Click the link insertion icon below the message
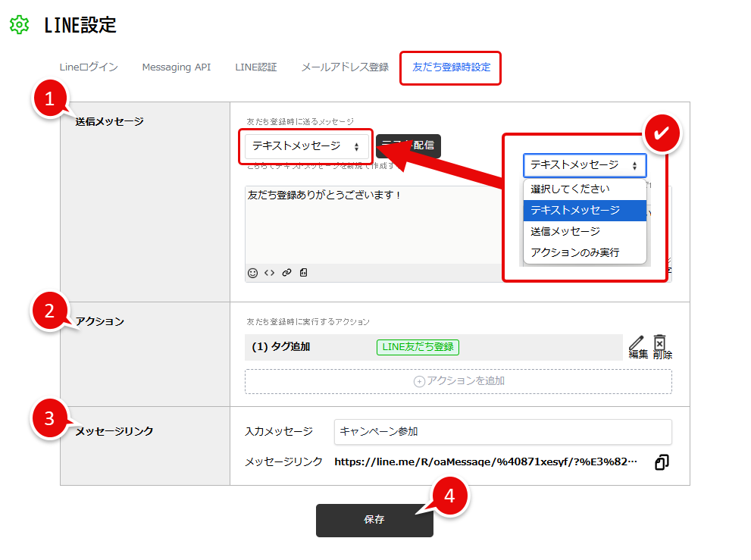The image size is (751, 560). [x=286, y=272]
